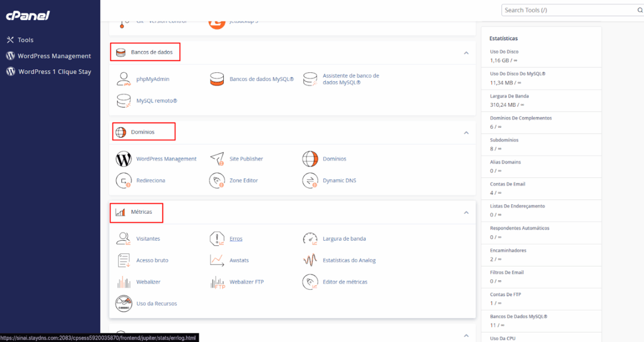Screen dimensions: 644x342
Task: Click the Visitantes metrics icon
Action: (x=125, y=239)
